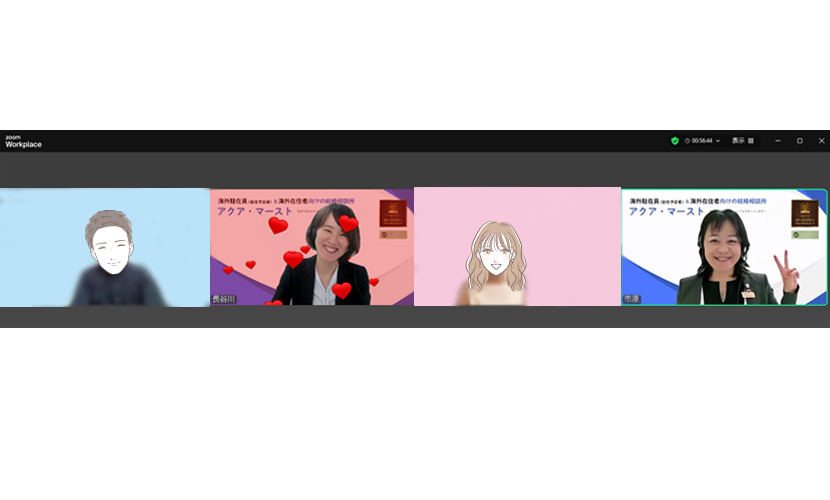Click the grid layout icon next to 表示
Screen dimensions: 830x500
(751, 141)
